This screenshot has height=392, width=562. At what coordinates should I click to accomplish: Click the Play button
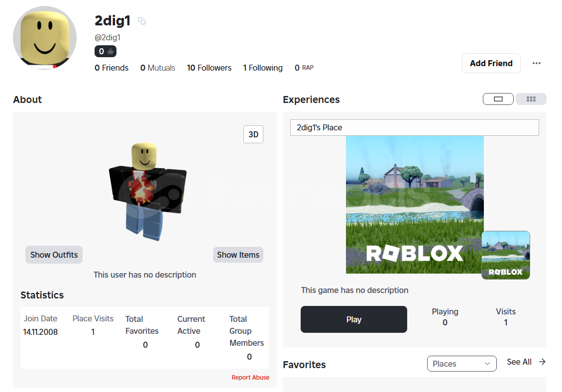(x=354, y=319)
